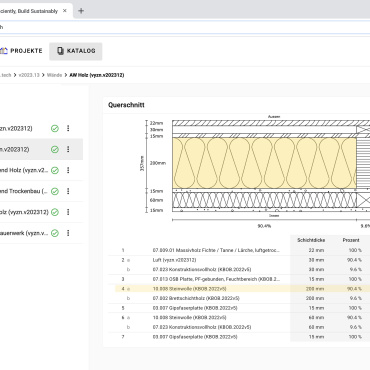The width and height of the screenshot is (370, 370).
Task: Click the catalog book icon
Action: [x=60, y=51]
